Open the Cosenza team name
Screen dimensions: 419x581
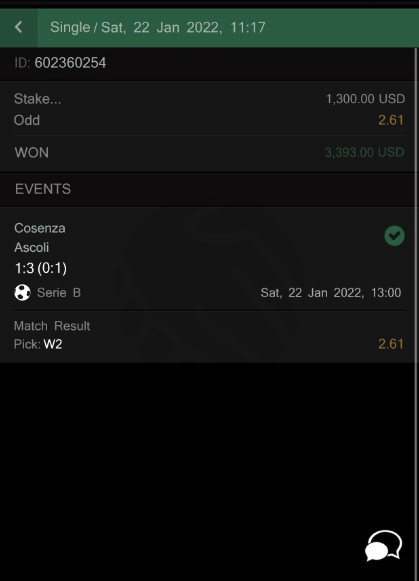40,228
